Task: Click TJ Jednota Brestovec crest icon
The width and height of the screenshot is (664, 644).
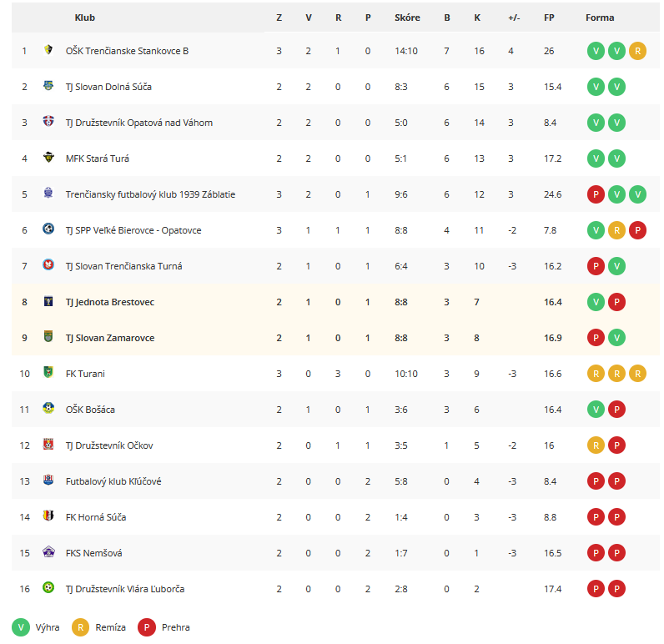Action: pos(48,301)
